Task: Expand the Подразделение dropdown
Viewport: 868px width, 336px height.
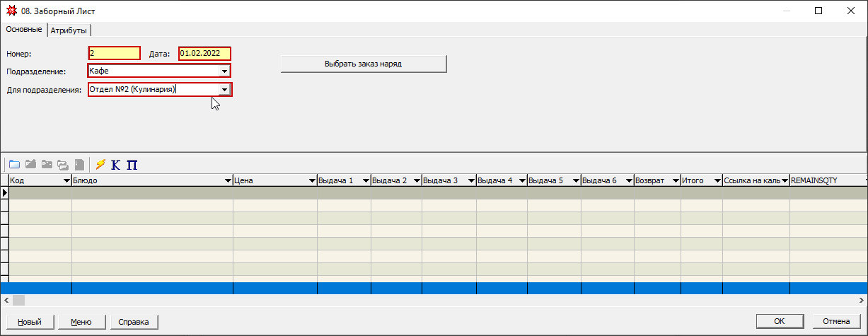Action: pos(224,71)
